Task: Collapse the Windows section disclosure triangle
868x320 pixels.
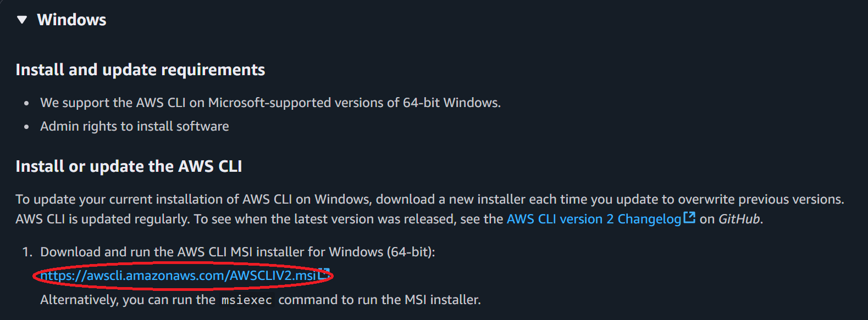Action: coord(22,20)
